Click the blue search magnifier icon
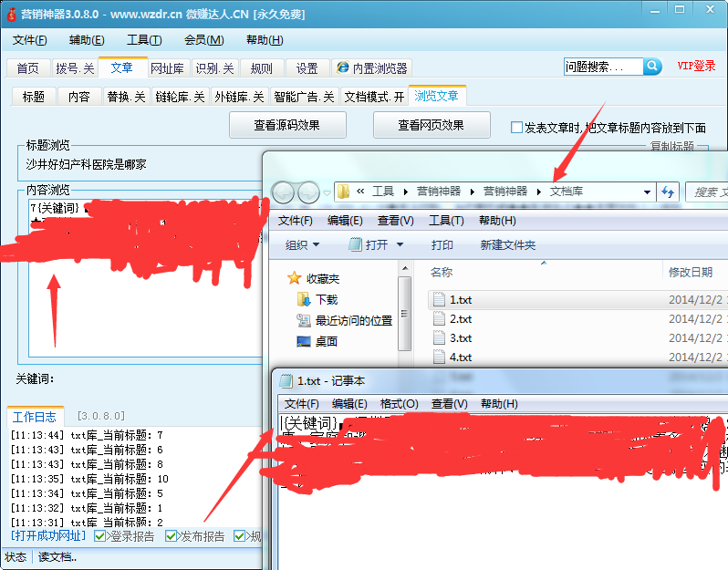 point(652,67)
